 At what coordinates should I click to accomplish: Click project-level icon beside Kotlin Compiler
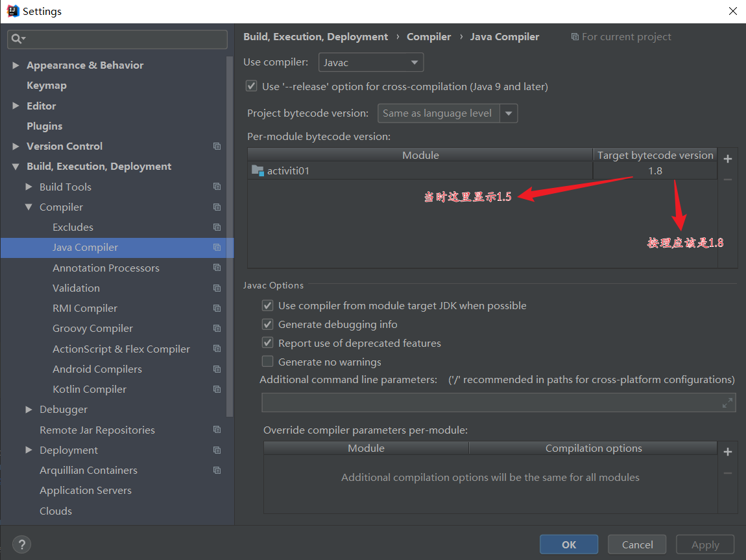pyautogui.click(x=217, y=390)
